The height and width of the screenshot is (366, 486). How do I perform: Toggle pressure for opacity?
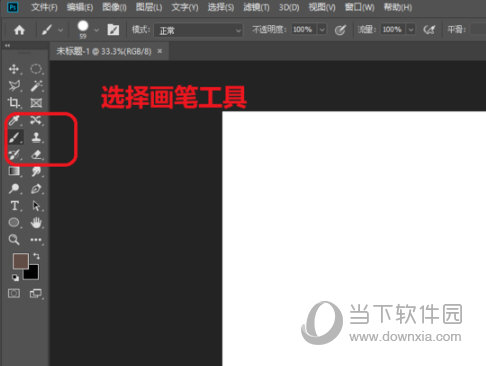340,30
